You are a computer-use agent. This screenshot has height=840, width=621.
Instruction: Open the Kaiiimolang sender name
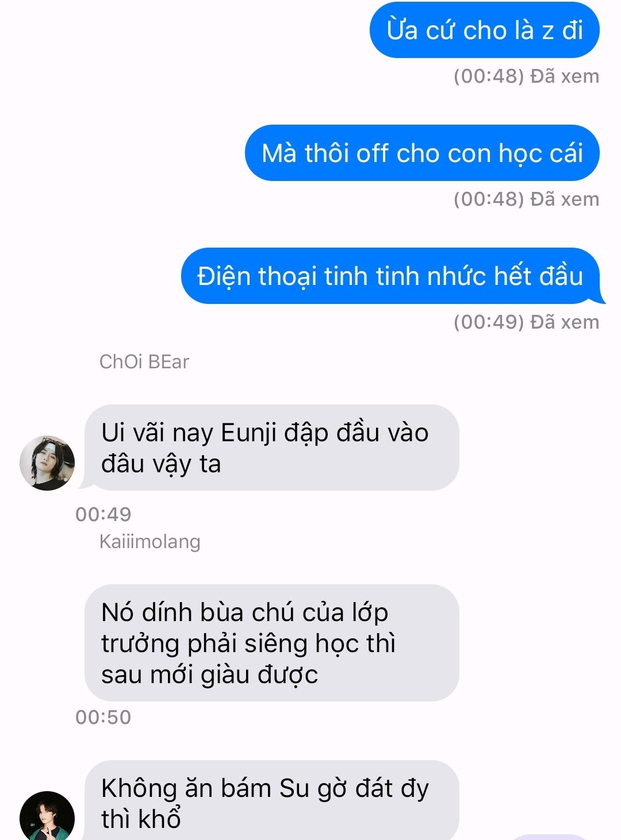tap(150, 542)
